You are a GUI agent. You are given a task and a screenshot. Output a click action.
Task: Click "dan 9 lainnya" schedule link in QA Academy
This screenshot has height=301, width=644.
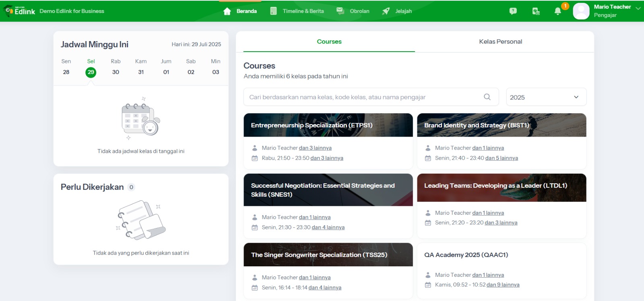point(503,285)
